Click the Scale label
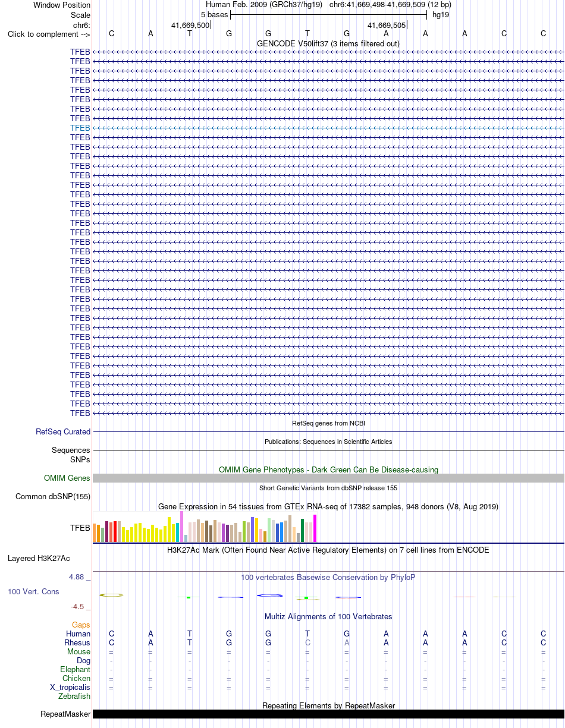The image size is (565, 728). tap(80, 15)
